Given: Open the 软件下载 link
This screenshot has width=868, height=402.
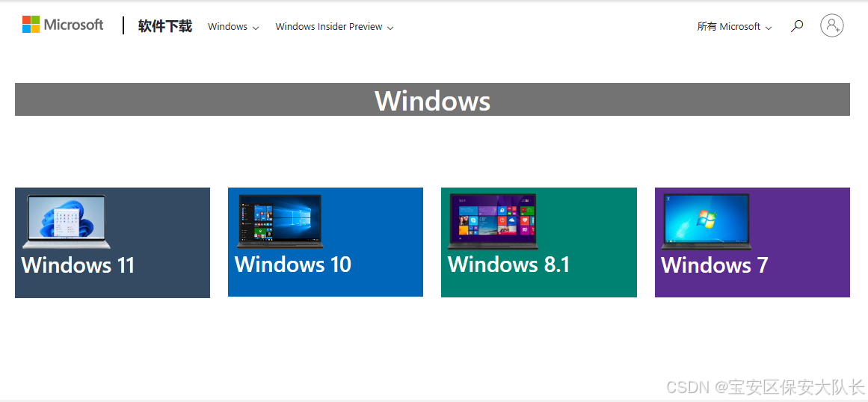Looking at the screenshot, I should tap(165, 26).
